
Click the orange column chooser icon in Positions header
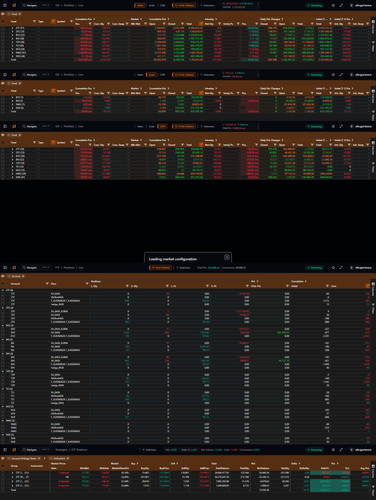[367, 286]
